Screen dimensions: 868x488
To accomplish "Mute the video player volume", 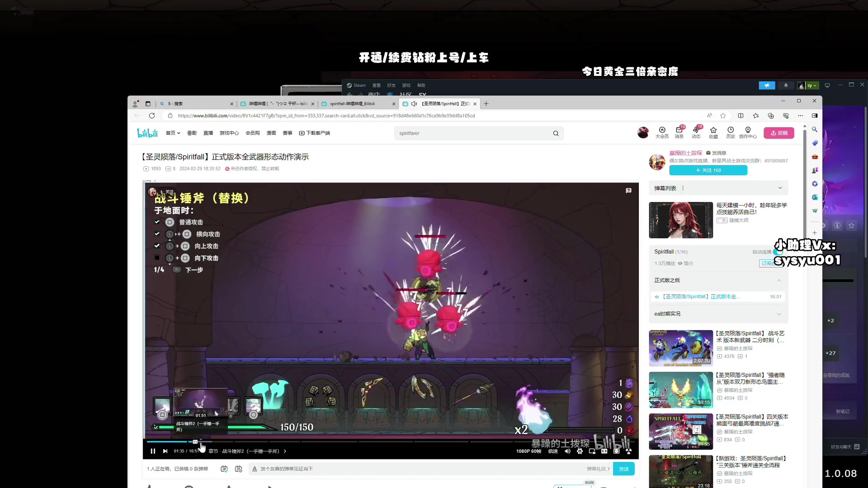I will tap(567, 451).
